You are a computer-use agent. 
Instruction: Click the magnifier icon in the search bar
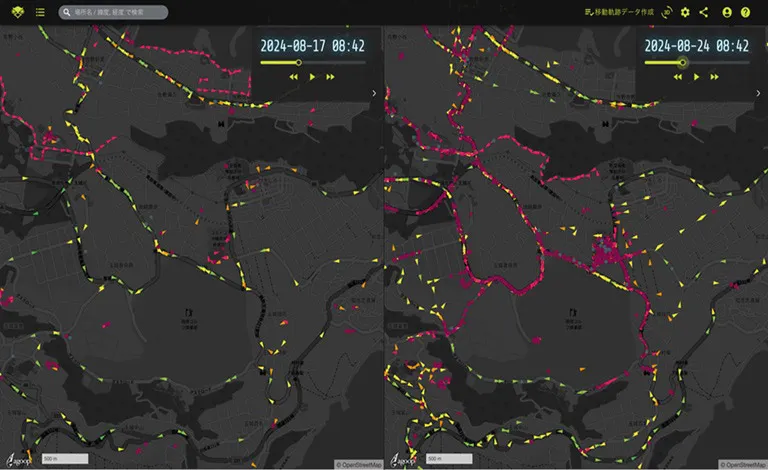tap(66, 13)
